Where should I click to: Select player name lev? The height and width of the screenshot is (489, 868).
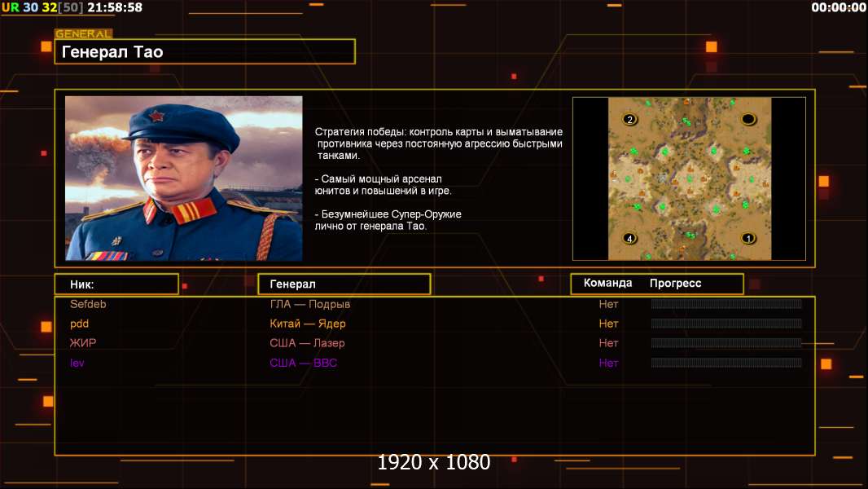[x=77, y=363]
